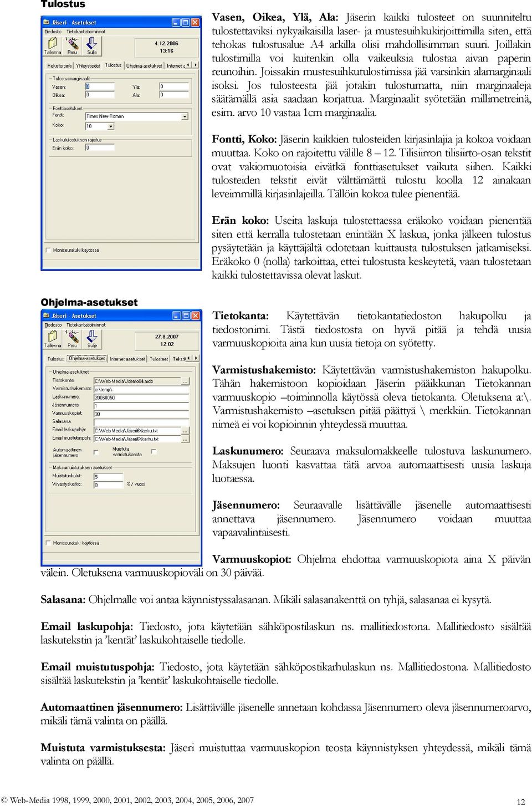Open Tietokantatoiminnot menu in upper Tulostus window

click(86, 32)
